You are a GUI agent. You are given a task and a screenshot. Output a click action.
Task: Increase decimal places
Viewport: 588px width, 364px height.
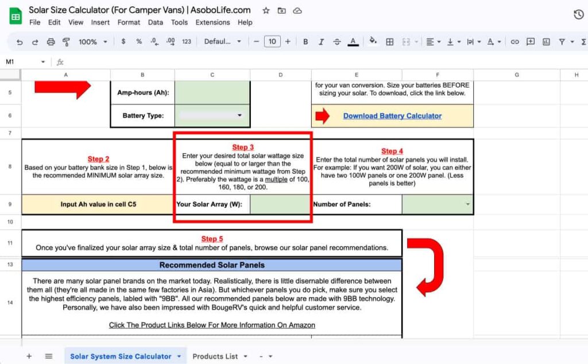click(170, 41)
